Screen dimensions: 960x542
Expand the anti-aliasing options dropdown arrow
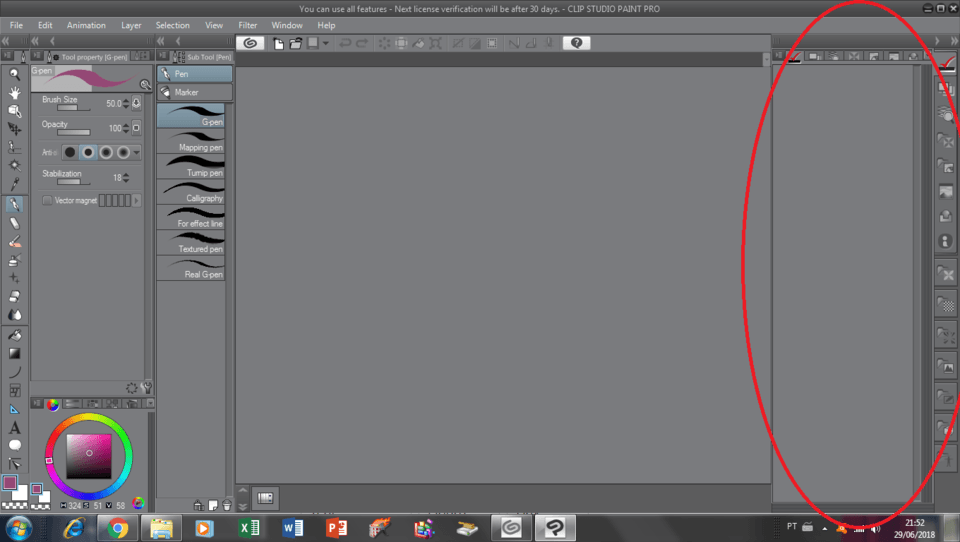136,152
